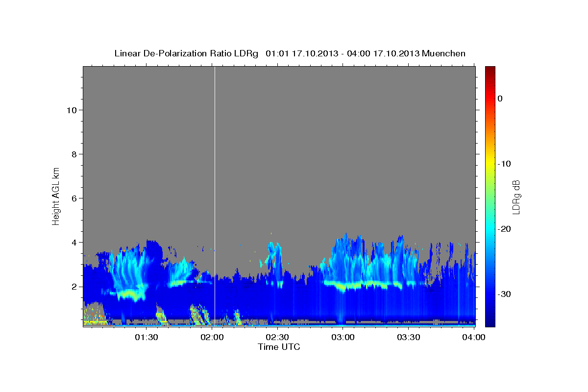
Task: Click the colorbar value -10
Action: pos(504,164)
